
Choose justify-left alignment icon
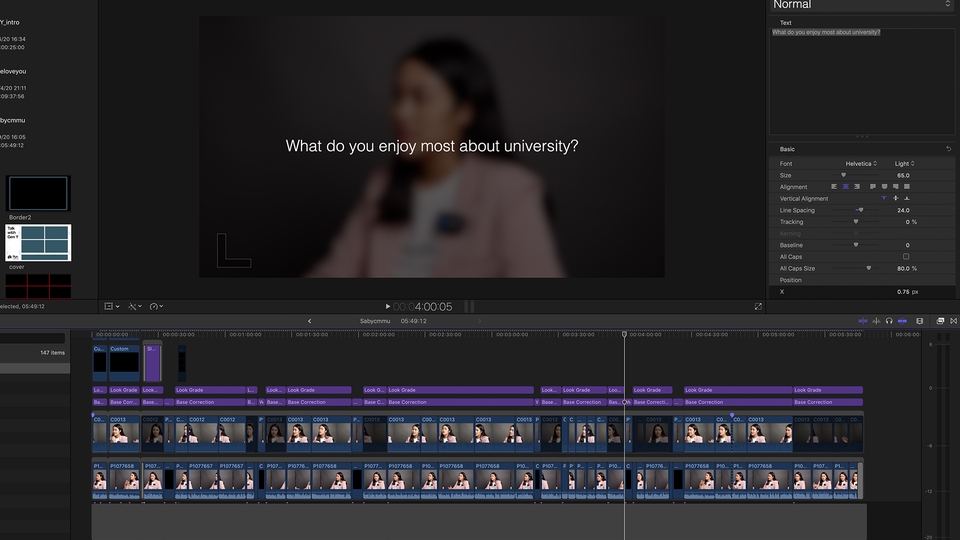click(872, 187)
